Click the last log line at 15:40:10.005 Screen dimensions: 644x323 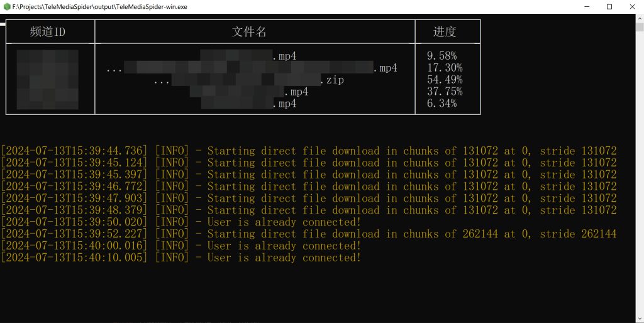pyautogui.click(x=181, y=258)
